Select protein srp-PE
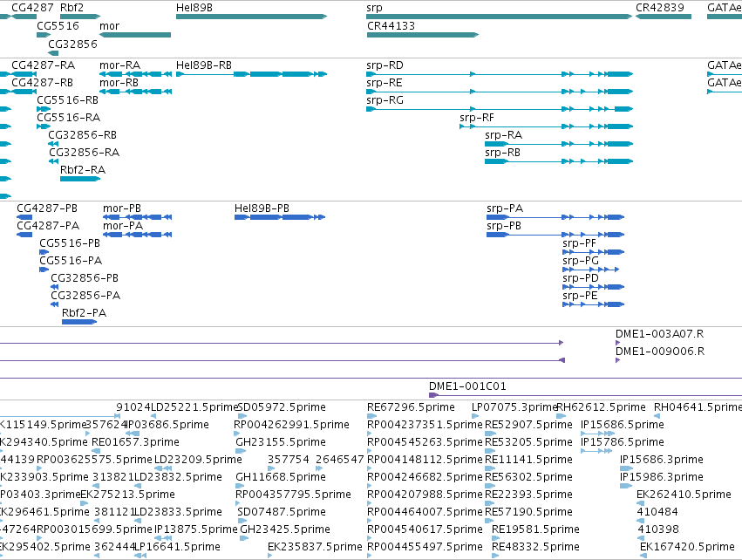Viewport: 742px width, 560px height. (x=580, y=297)
